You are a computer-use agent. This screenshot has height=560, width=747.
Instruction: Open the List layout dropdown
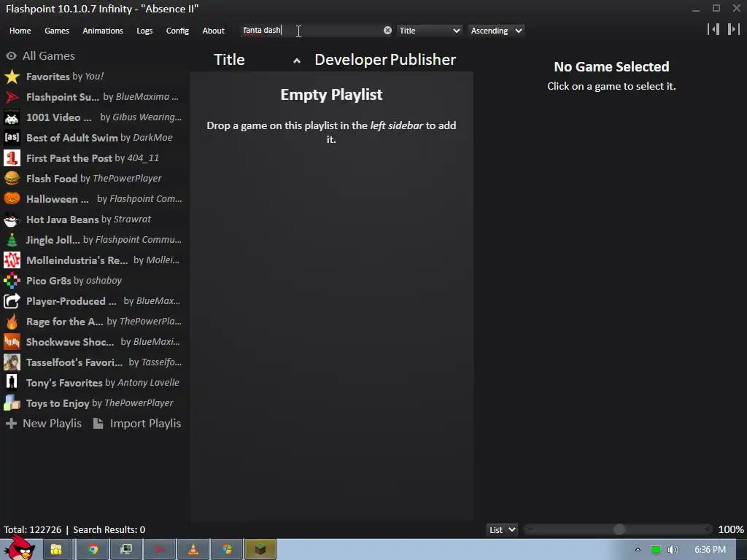click(502, 529)
